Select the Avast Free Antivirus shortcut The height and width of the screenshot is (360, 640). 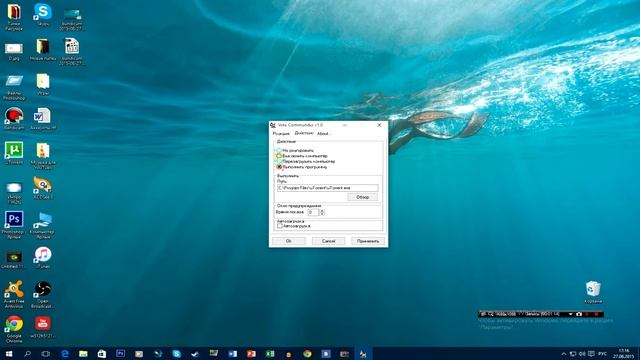[14, 294]
